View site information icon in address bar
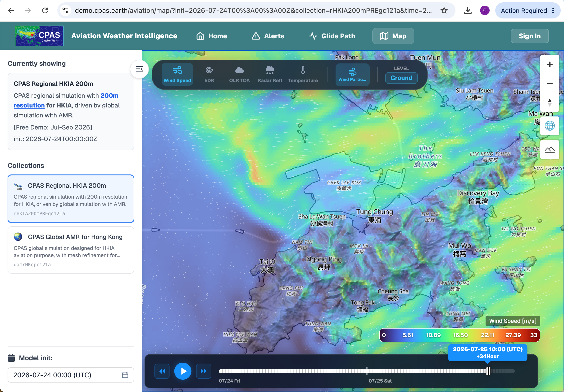Viewport: 564px width, 392px height. point(65,10)
